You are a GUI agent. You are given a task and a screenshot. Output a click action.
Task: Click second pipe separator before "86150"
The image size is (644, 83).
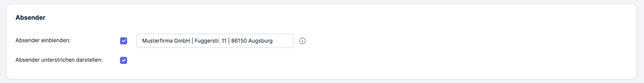[x=229, y=41]
